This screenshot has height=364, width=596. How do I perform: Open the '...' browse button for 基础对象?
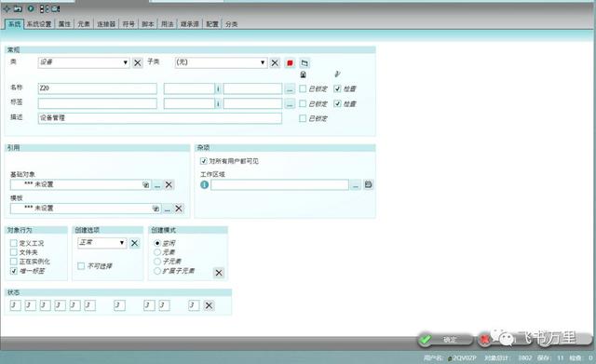(157, 185)
